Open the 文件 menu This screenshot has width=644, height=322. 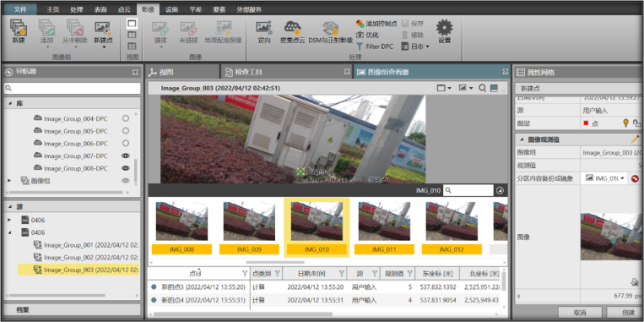[x=20, y=9]
